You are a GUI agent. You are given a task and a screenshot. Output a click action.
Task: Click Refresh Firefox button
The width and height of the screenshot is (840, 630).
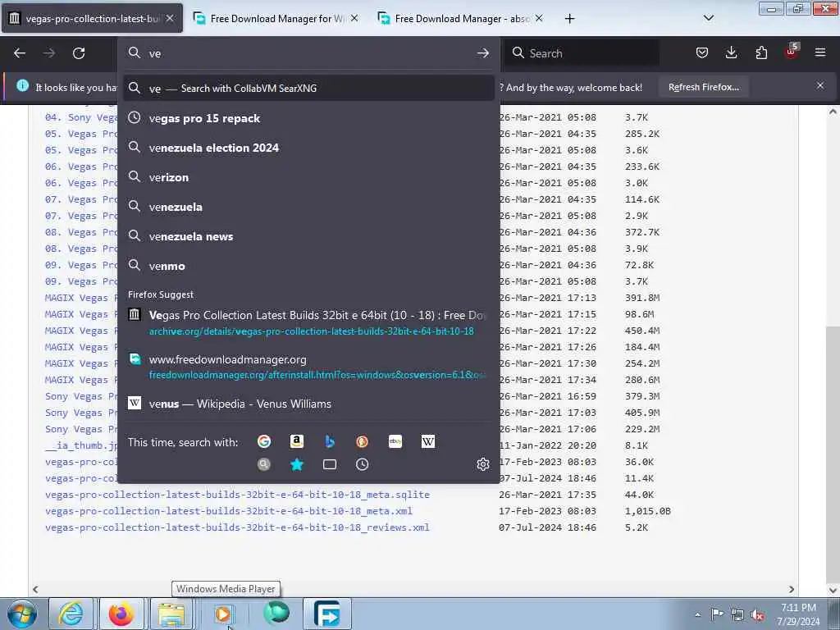coord(703,87)
